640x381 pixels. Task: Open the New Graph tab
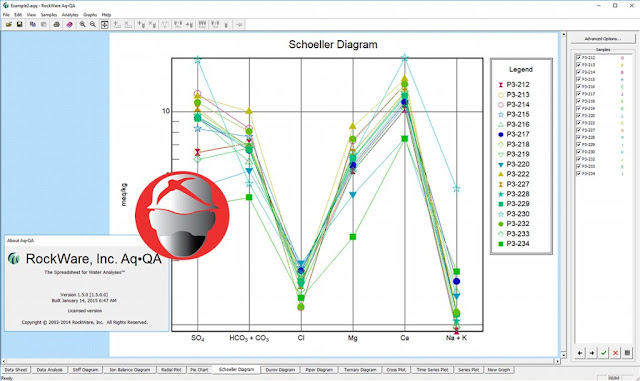coord(499,370)
